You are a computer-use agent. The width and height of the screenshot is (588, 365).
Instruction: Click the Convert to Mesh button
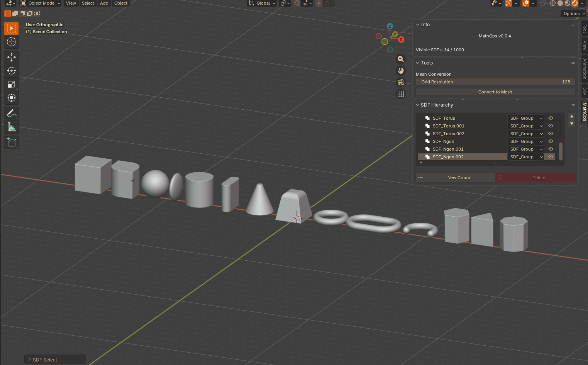coord(495,92)
